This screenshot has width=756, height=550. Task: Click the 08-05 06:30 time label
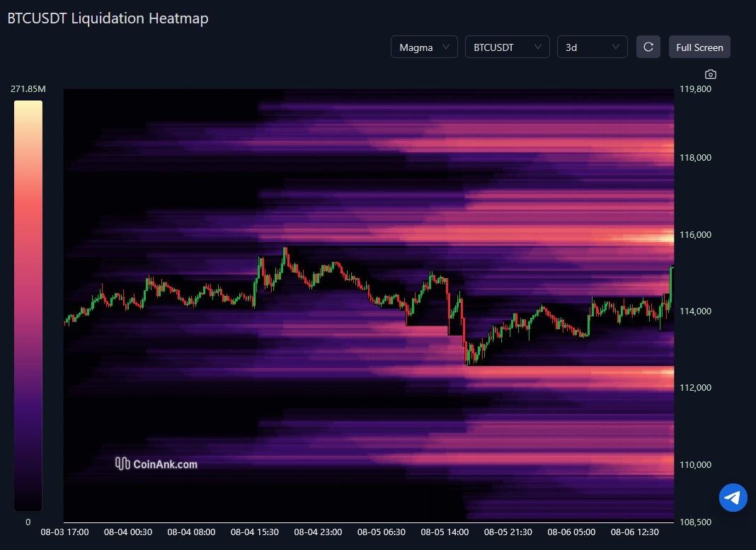[x=382, y=532]
